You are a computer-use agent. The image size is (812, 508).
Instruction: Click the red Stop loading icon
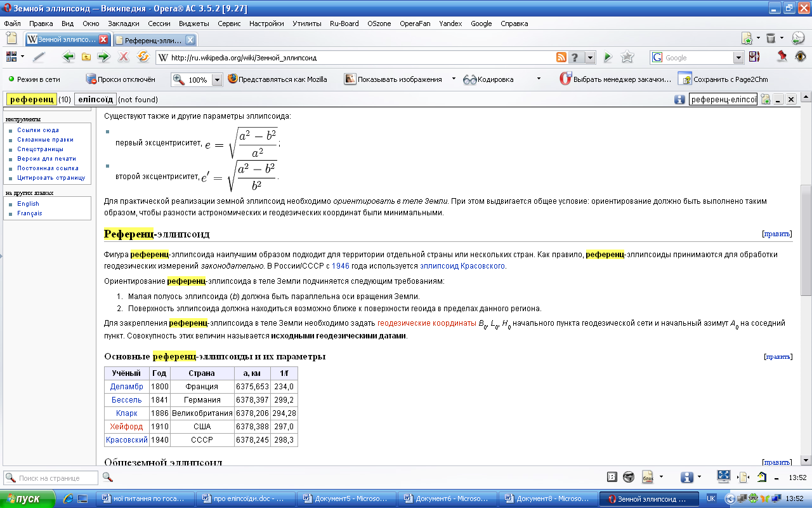pyautogui.click(x=124, y=57)
